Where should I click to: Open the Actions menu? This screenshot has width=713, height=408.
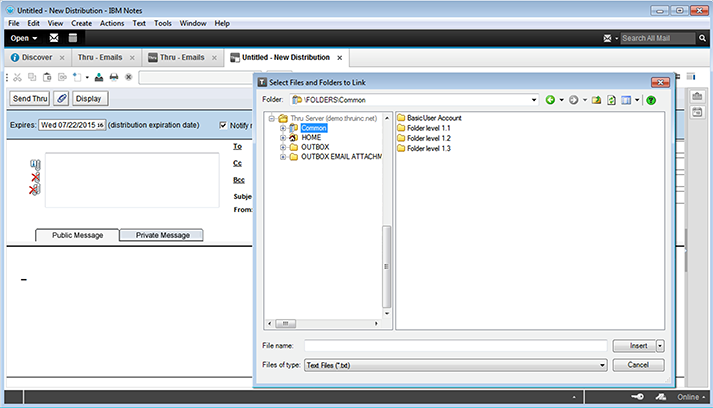pos(112,23)
